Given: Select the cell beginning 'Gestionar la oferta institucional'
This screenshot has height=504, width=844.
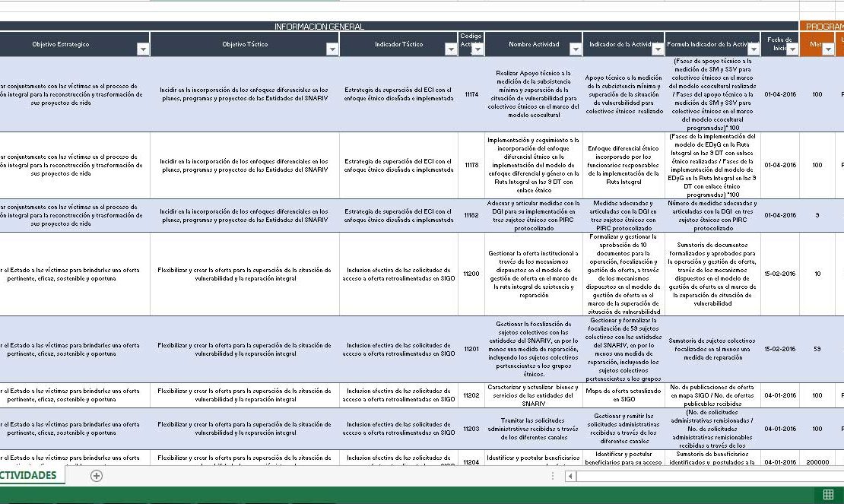Looking at the screenshot, I should (x=534, y=274).
